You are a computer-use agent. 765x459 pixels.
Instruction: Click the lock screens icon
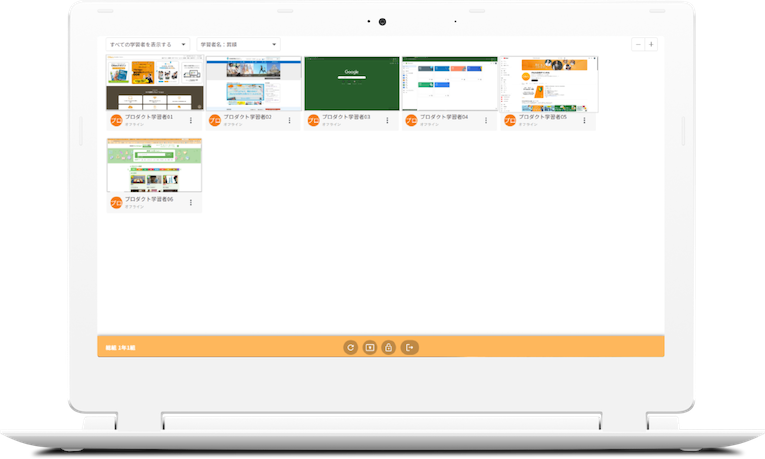tap(388, 347)
